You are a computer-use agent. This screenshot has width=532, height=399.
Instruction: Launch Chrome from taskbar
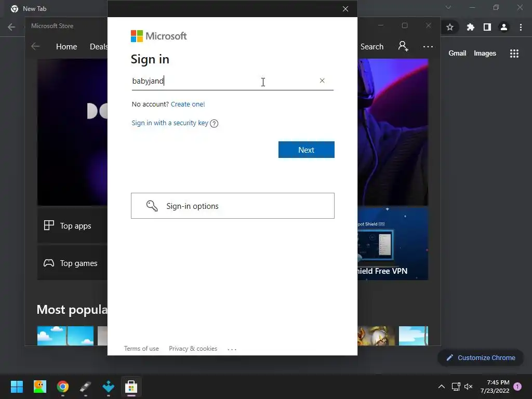click(63, 387)
